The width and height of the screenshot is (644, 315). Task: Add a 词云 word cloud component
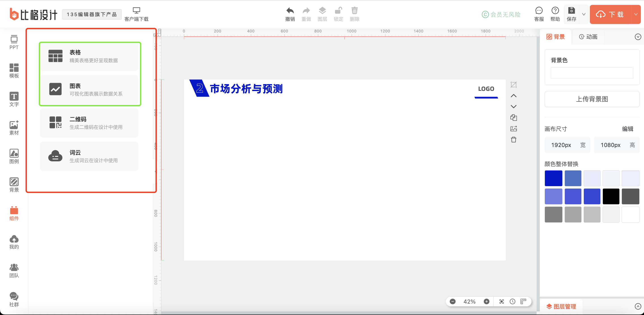click(89, 156)
